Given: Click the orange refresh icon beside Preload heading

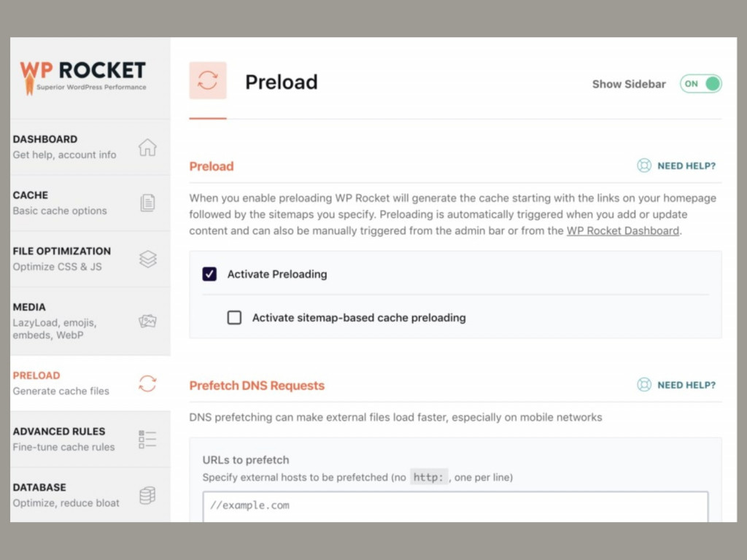Looking at the screenshot, I should coord(208,81).
